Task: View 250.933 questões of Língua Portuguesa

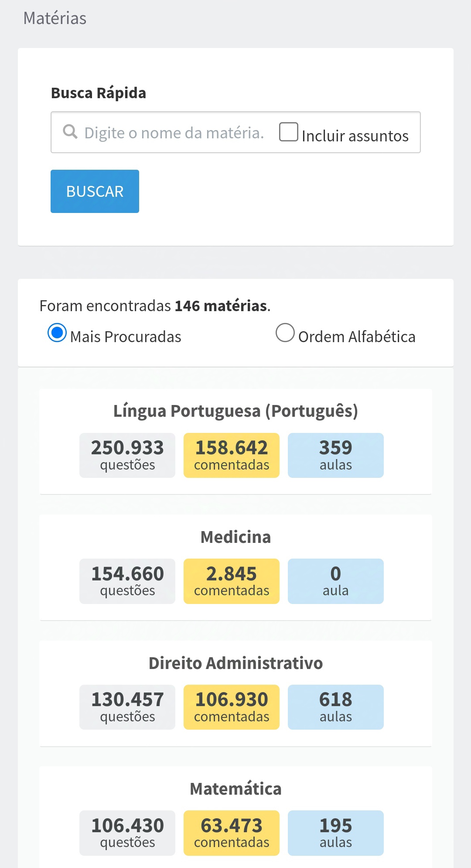Action: click(127, 455)
